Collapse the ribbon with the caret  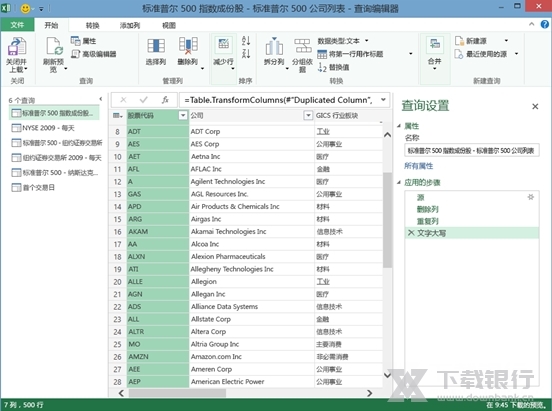point(532,24)
